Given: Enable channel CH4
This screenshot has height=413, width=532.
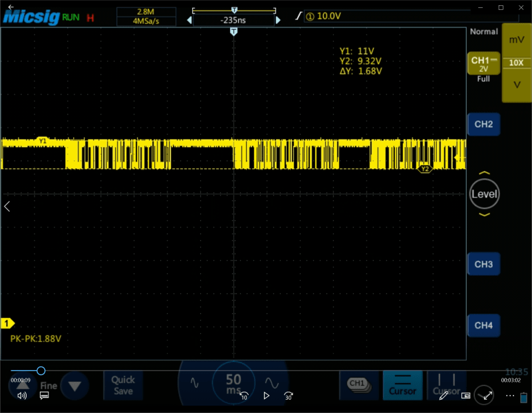Looking at the screenshot, I should [x=483, y=325].
